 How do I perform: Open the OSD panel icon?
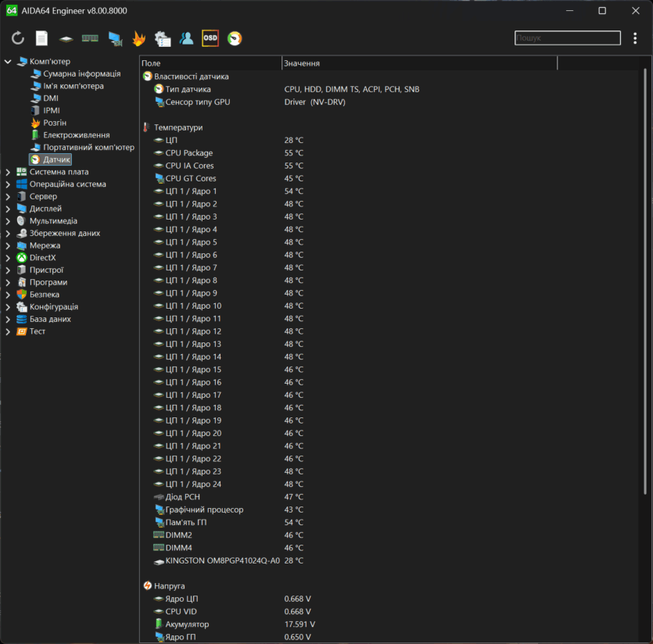(x=210, y=38)
